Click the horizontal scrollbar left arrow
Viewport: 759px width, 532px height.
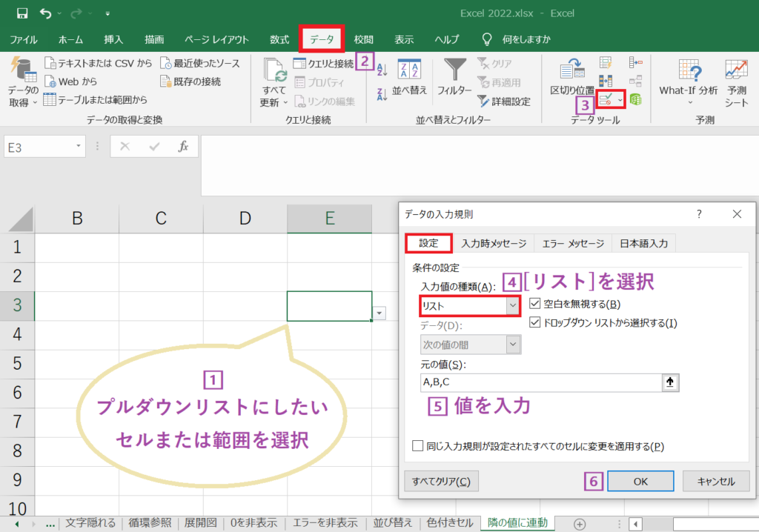(x=635, y=524)
